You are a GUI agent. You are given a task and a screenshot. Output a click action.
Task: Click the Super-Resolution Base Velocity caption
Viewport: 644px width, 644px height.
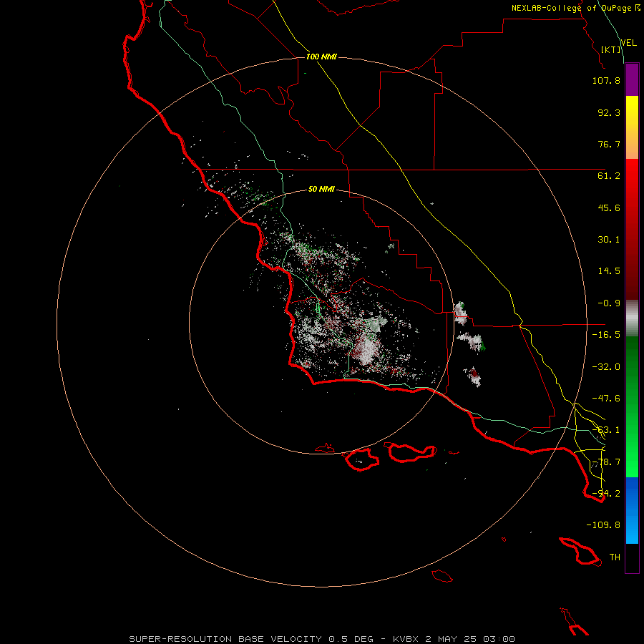pos(322,639)
